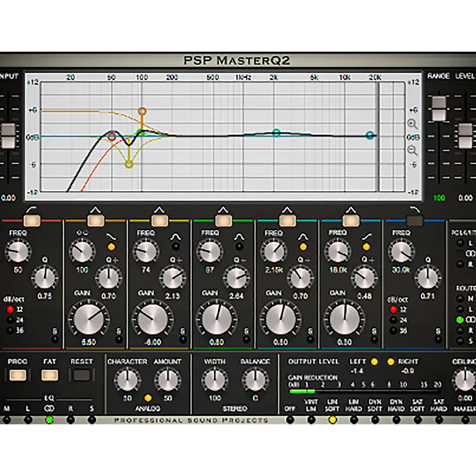Set limiter mode to DYN HARD
Screen dimensions: 476x476
coord(396,420)
